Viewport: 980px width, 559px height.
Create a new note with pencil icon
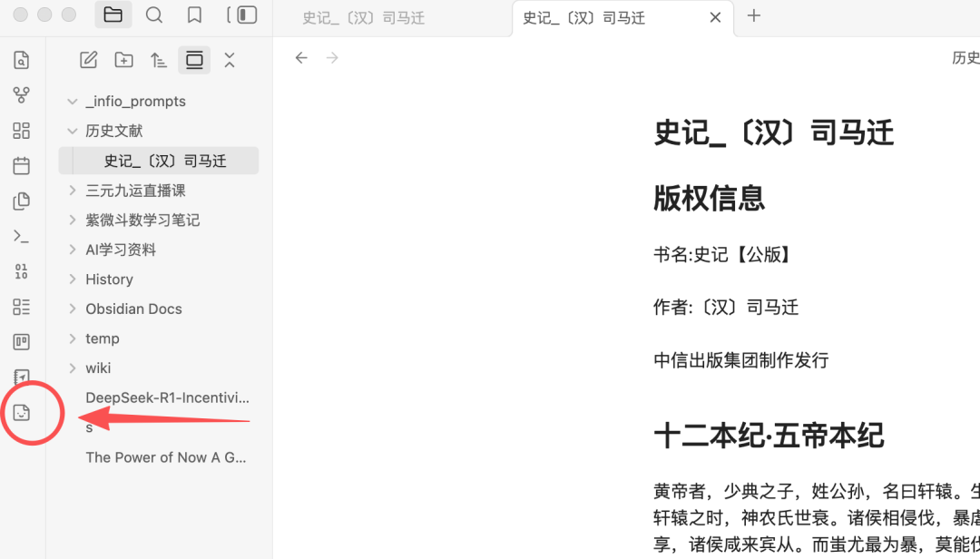click(89, 60)
